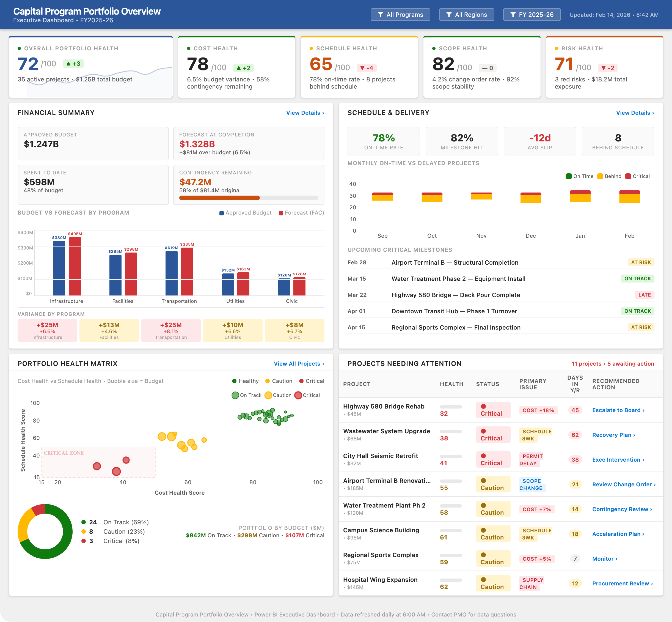Click the funnel icon on All Regions
The image size is (672, 622).
point(449,15)
